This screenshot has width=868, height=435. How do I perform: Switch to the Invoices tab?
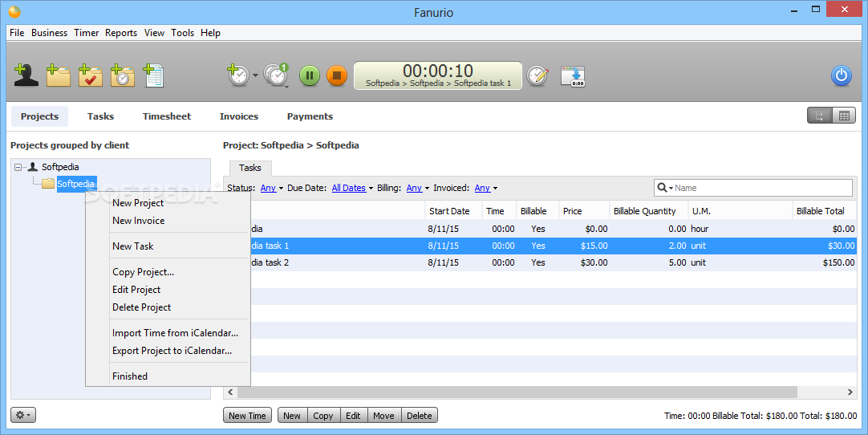click(239, 116)
